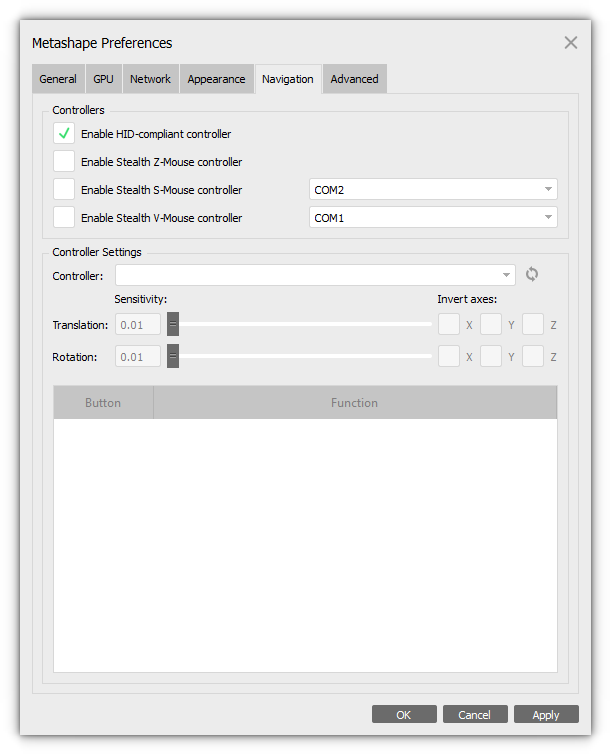Toggle Rotation invert X axis checkbox
The width and height of the screenshot is (610, 754).
(449, 356)
